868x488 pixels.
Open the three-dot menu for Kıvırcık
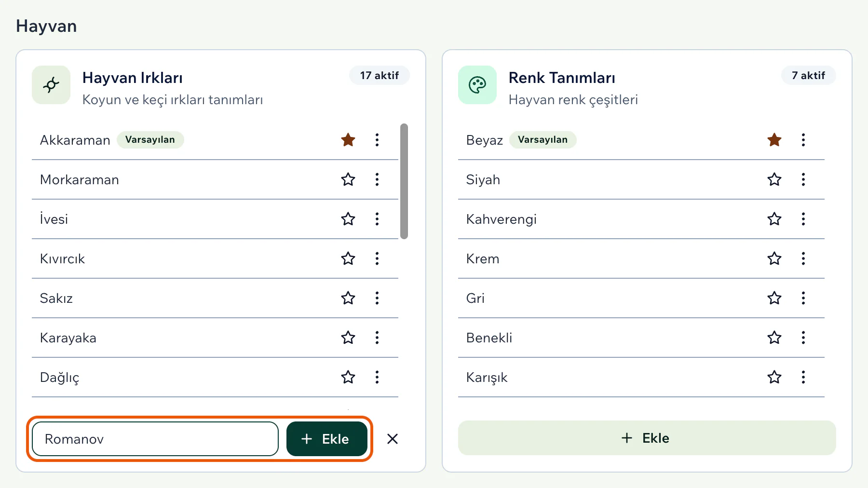377,258
